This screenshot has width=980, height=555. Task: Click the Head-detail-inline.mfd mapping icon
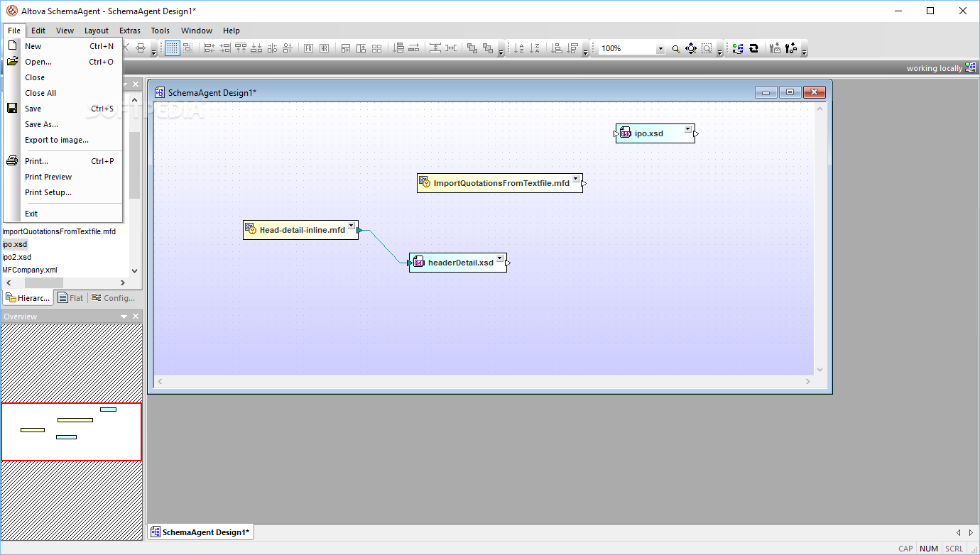251,229
